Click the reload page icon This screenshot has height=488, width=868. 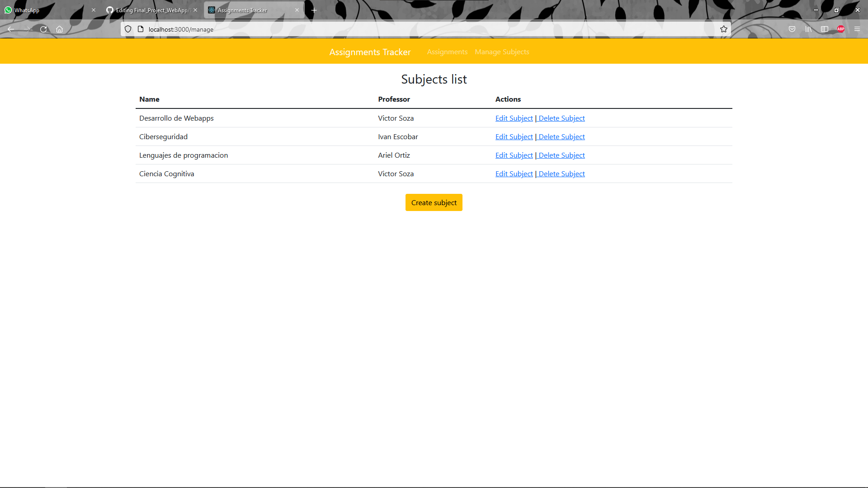[43, 29]
